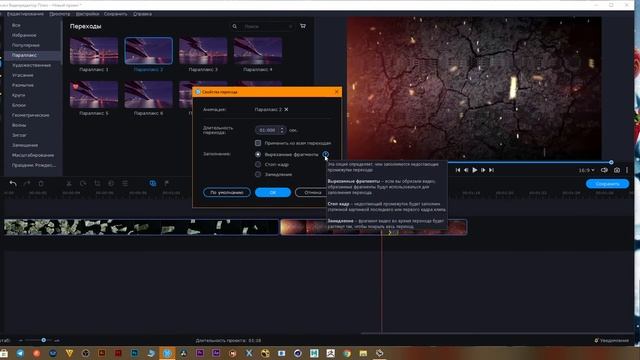Remove Параллакс 2 animation with X icon
This screenshot has width=640, height=360.
(286, 109)
